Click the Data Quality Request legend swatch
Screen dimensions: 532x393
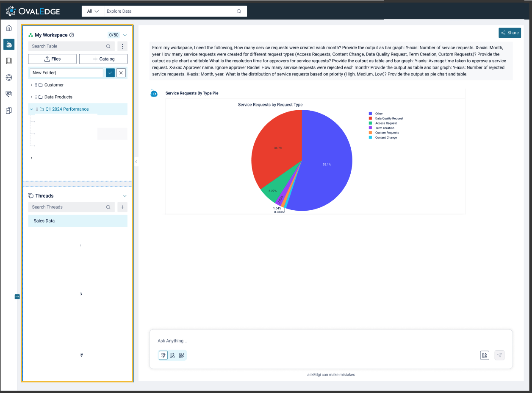[x=370, y=118]
